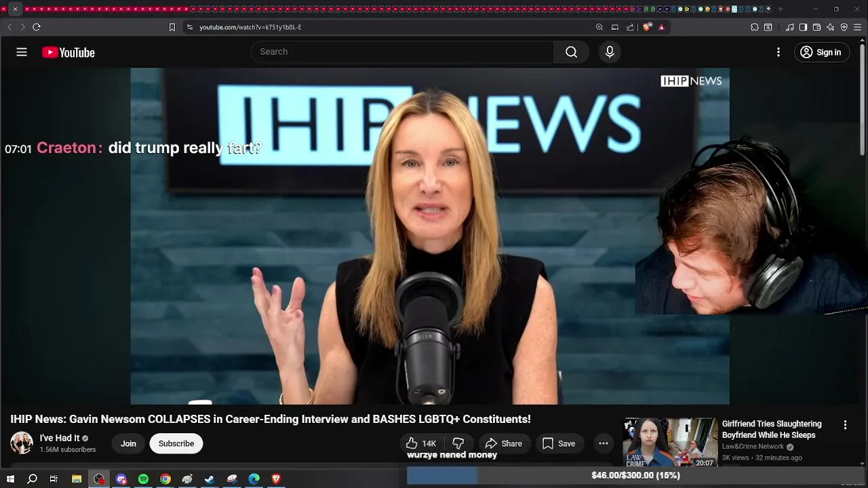Click I've Had It channel avatar
The width and height of the screenshot is (868, 488).
click(x=22, y=443)
